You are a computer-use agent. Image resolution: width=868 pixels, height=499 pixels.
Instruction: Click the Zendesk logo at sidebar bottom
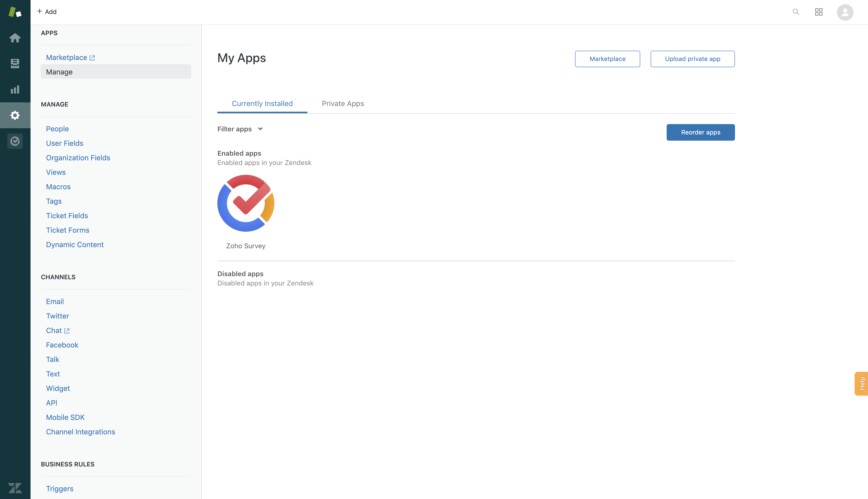(x=15, y=488)
